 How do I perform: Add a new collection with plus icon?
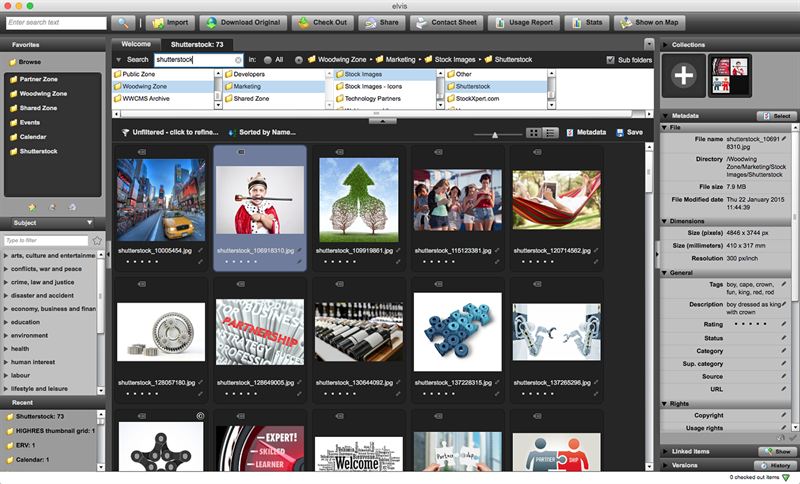[684, 76]
